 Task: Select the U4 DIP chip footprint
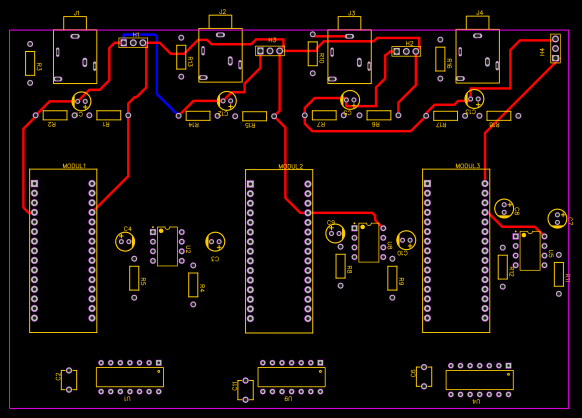click(480, 380)
